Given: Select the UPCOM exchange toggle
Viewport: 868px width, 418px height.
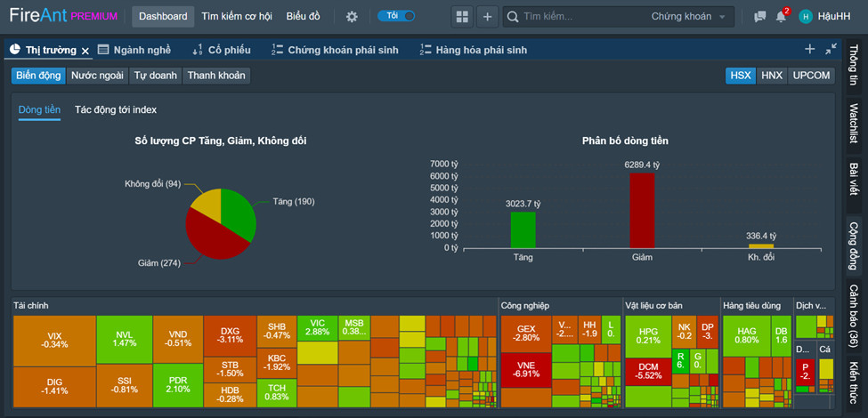Looking at the screenshot, I should coord(811,76).
